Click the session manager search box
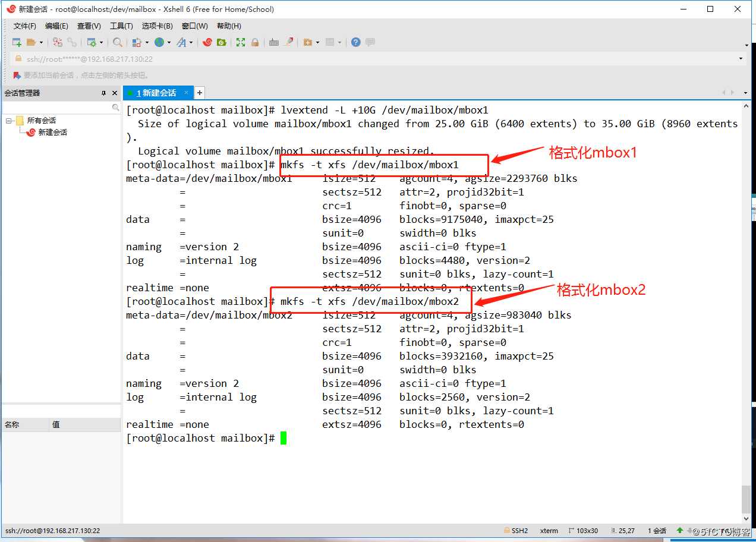The image size is (756, 542). [61, 108]
